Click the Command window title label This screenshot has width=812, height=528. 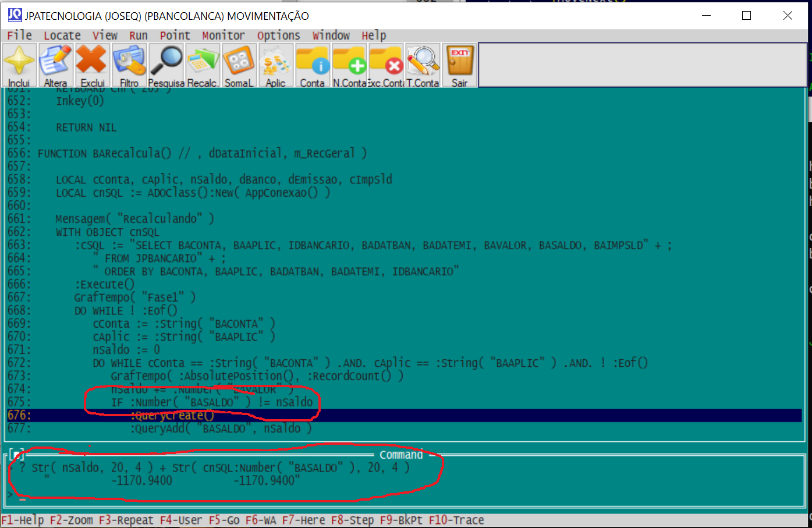pyautogui.click(x=401, y=455)
